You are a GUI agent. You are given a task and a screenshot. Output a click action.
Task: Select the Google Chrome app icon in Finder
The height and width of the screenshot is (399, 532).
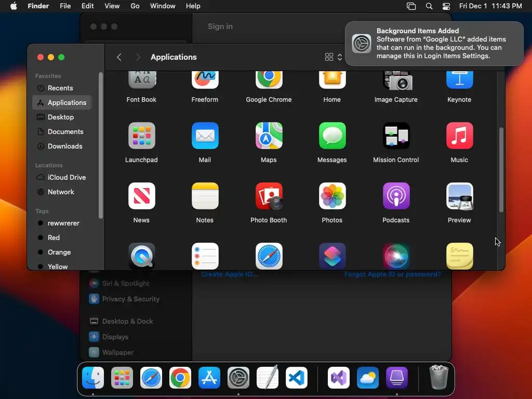click(x=269, y=80)
